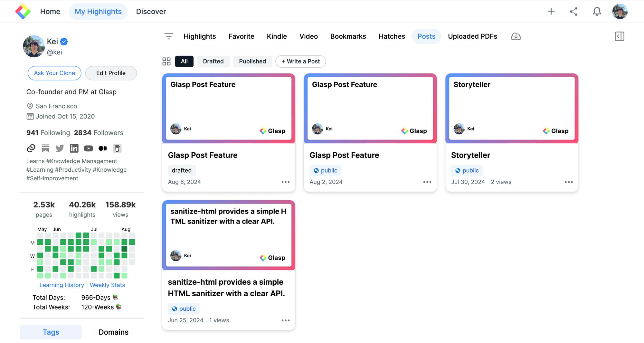
Task: Click the public badge on Aug 2 post
Action: pyautogui.click(x=325, y=170)
